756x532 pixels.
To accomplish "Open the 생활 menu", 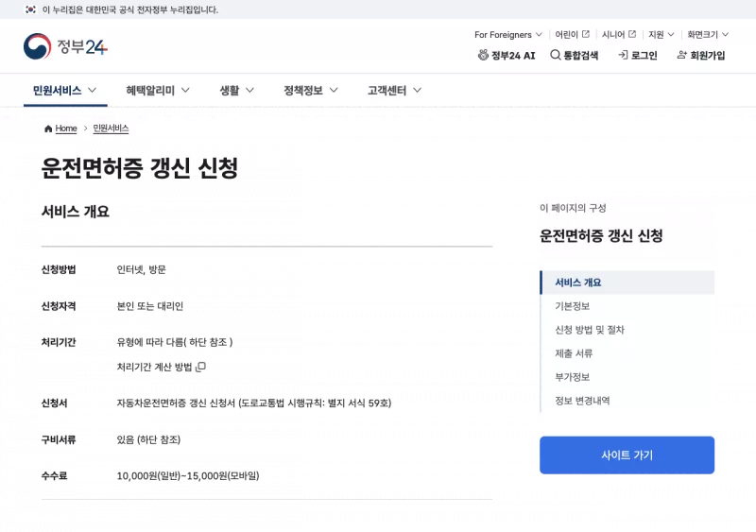I will pos(237,90).
